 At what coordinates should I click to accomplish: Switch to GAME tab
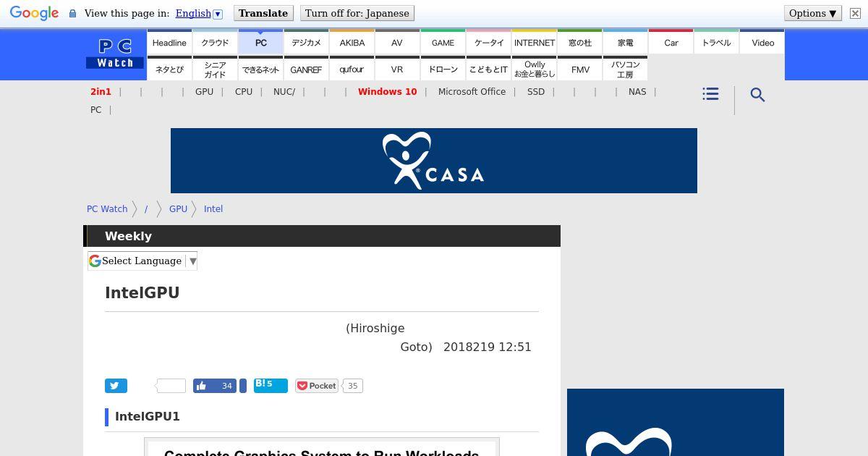443,42
